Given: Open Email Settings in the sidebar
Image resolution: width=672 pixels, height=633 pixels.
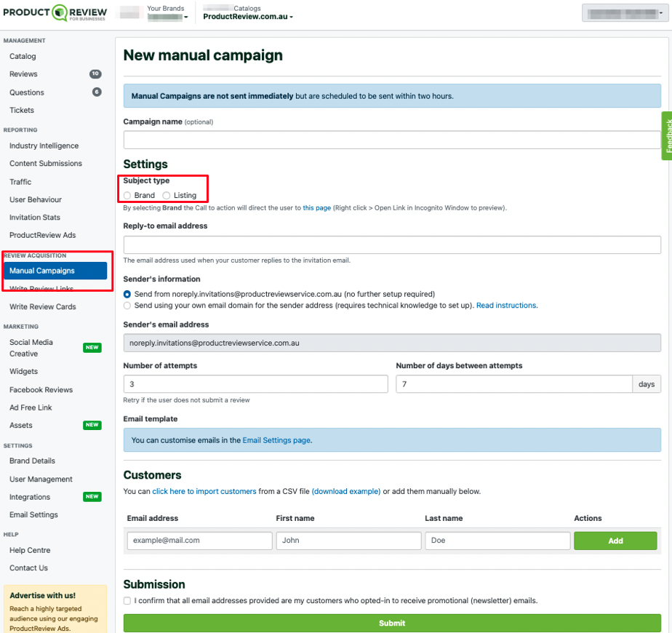Looking at the screenshot, I should pyautogui.click(x=33, y=514).
